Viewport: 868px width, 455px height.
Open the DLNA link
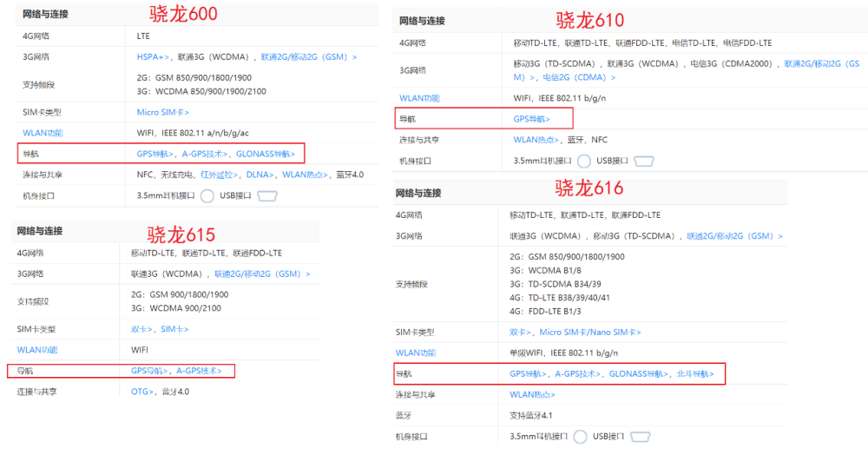[260, 175]
